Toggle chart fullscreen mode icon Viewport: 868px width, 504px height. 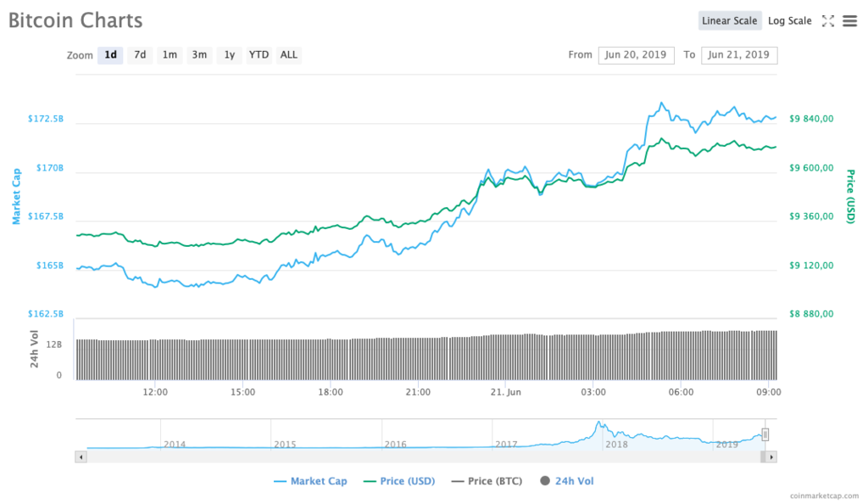827,21
